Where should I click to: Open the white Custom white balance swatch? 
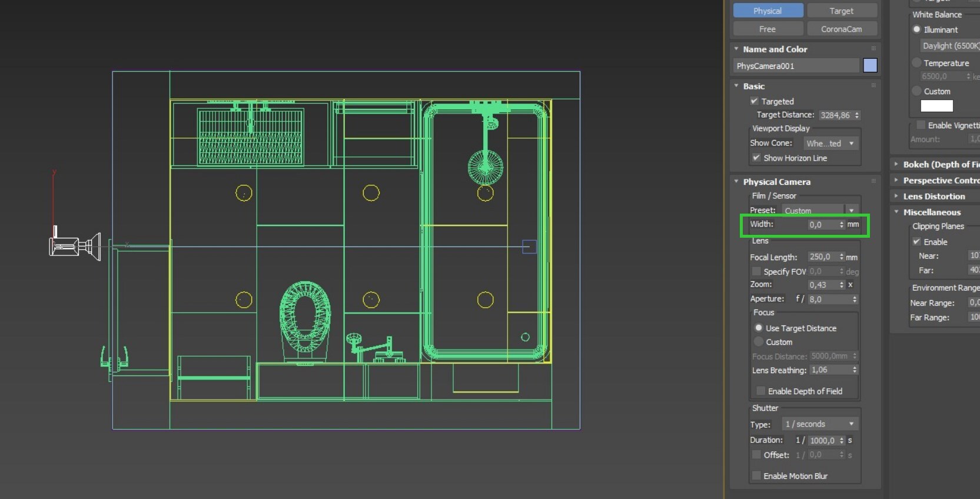[x=936, y=106]
